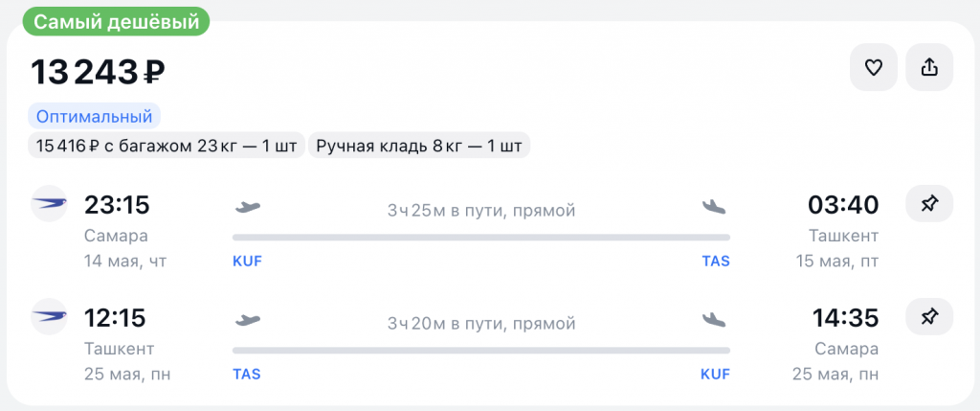Click landing plane icon on outbound flight
The image size is (980, 411).
point(714,207)
